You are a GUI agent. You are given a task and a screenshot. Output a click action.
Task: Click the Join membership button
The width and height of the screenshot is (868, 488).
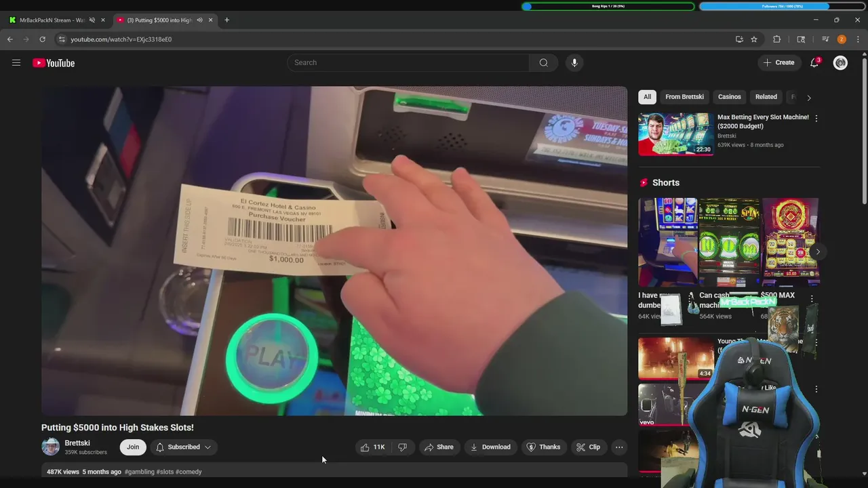tap(133, 447)
